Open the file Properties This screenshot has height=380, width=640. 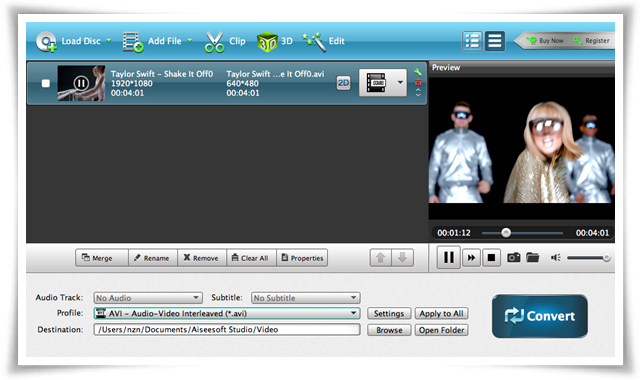302,258
